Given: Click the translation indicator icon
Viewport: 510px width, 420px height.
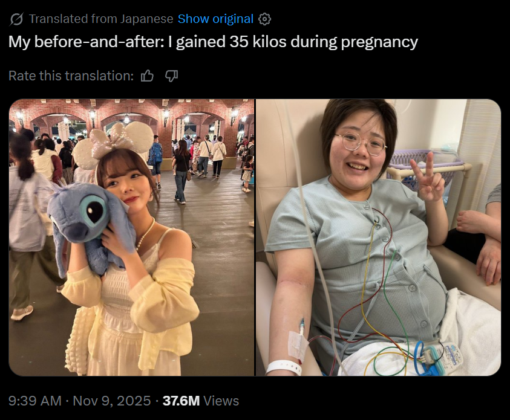Looking at the screenshot, I should [16, 19].
